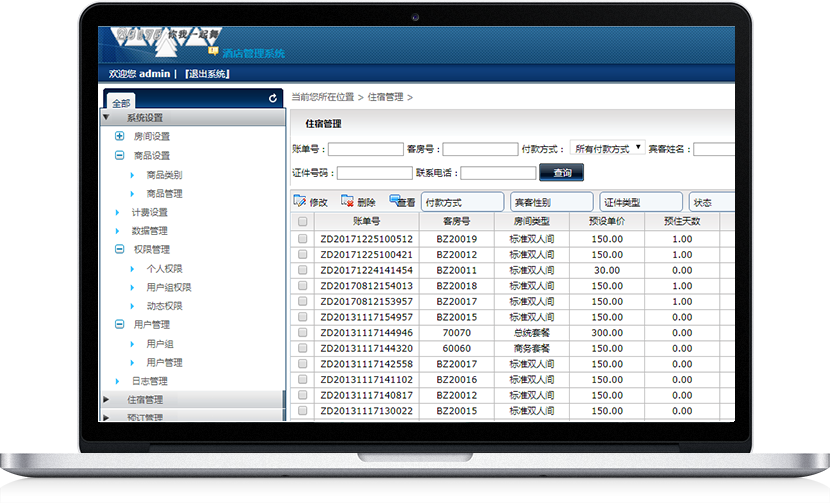Select the checkbox for bill ZD20131117144946

tap(303, 332)
